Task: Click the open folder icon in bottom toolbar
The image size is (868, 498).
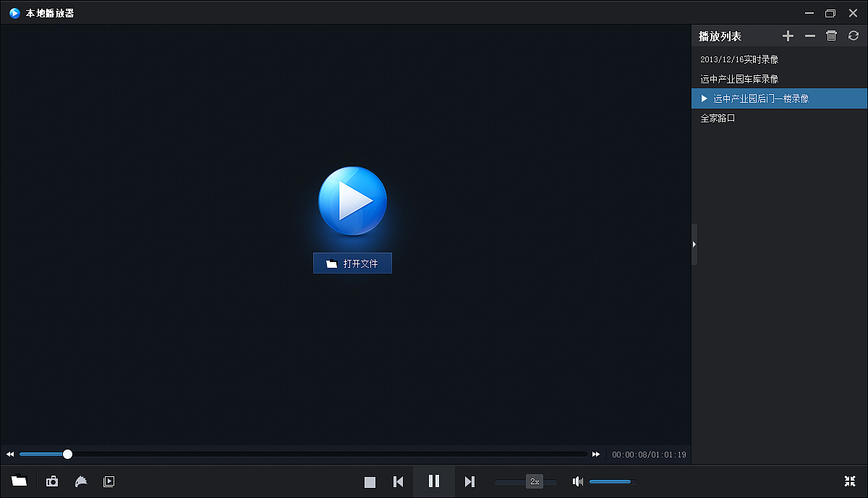Action: coord(19,481)
